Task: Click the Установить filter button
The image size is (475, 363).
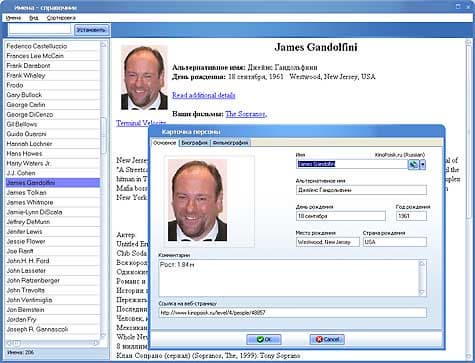Action: coord(91,30)
